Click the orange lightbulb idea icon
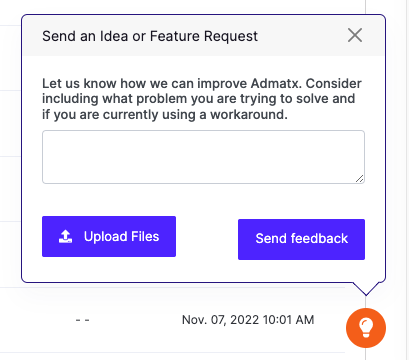Screen dimensions: 409x360 pyautogui.click(x=366, y=328)
